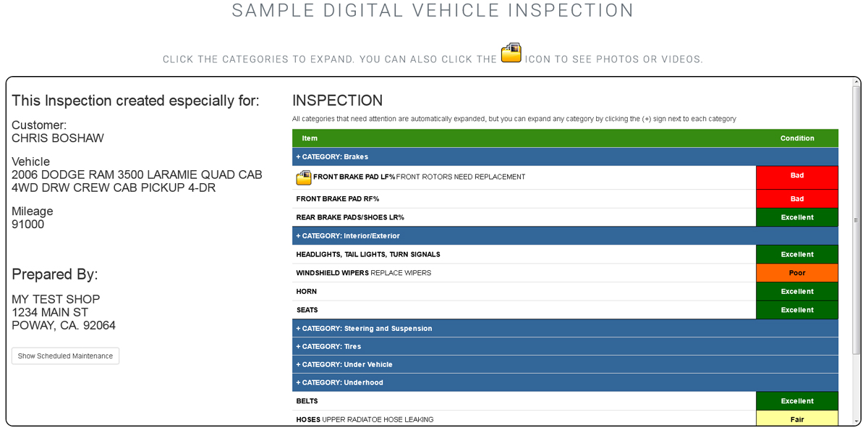Click the photo folder icon in the instructions
This screenshot has height=441, width=868.
coord(511,53)
